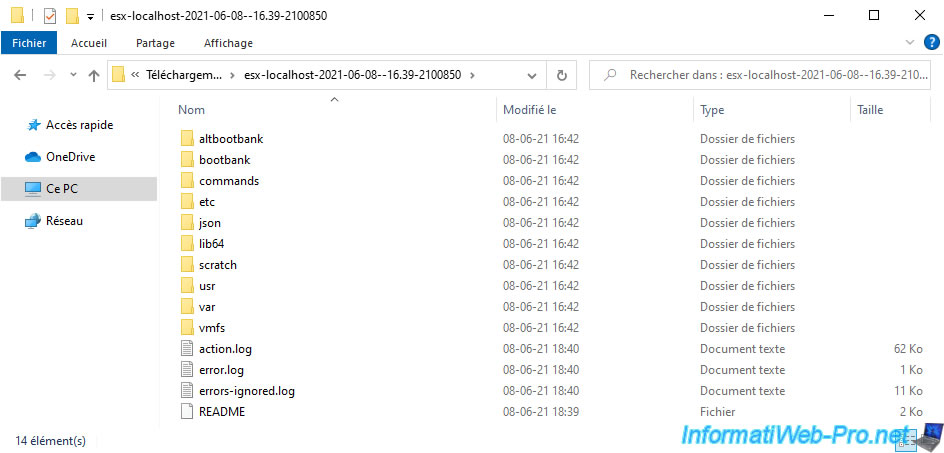Open the Quick Access Toolbar customize dropdown
Viewport: 944px width, 453px height.
click(x=91, y=17)
